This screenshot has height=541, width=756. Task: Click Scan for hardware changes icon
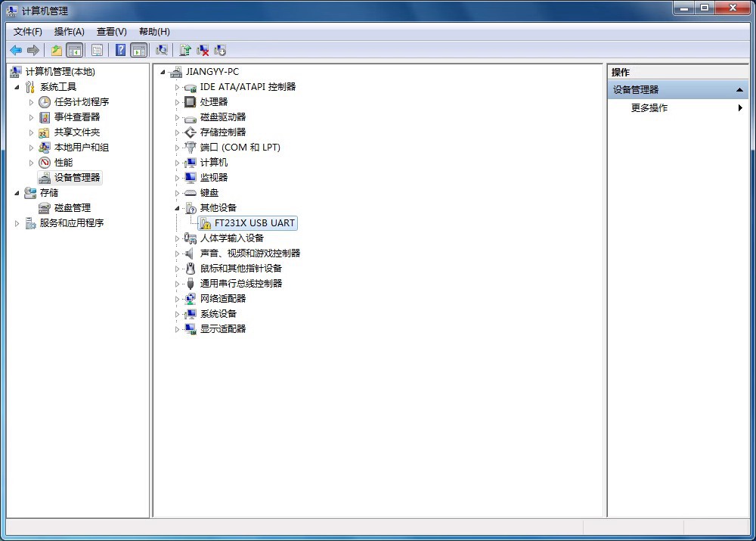(x=162, y=50)
